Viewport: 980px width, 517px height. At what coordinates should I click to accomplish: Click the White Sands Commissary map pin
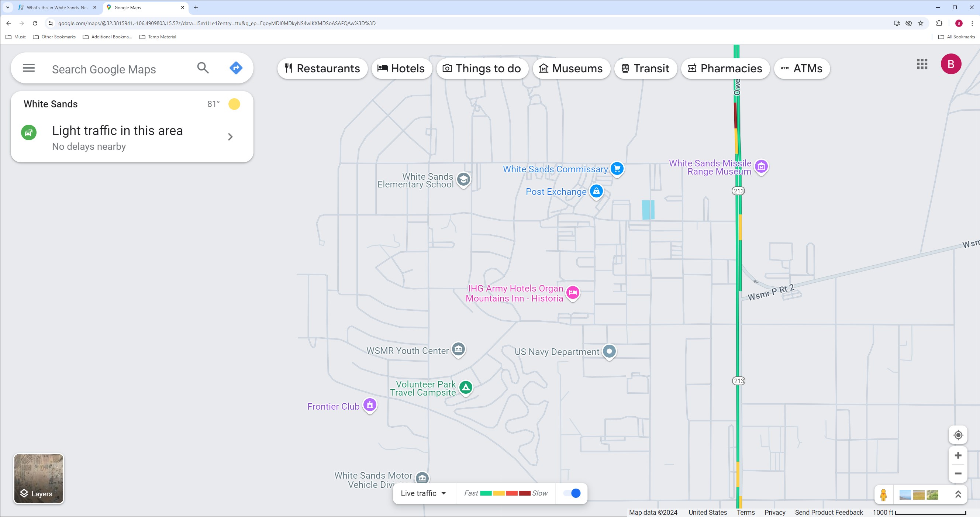pyautogui.click(x=617, y=169)
